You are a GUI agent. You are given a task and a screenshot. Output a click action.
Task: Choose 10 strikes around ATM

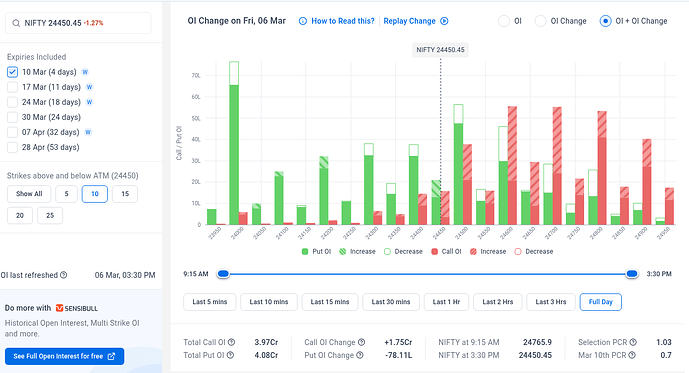pos(94,194)
